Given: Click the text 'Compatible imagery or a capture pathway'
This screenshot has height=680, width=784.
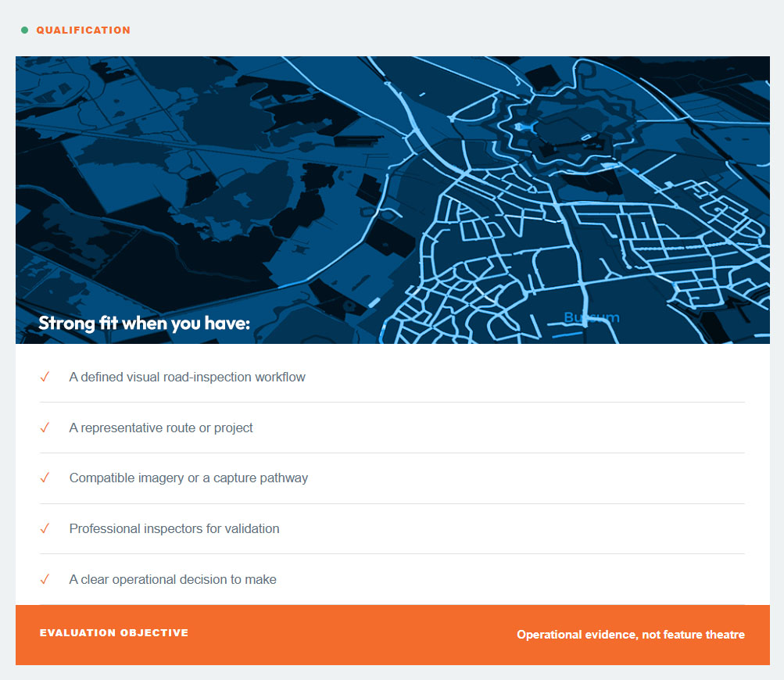Looking at the screenshot, I should [188, 478].
